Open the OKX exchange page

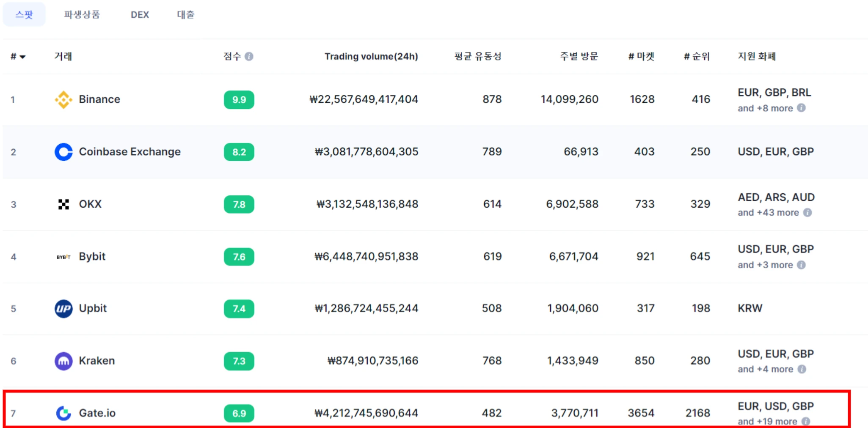pyautogui.click(x=90, y=204)
